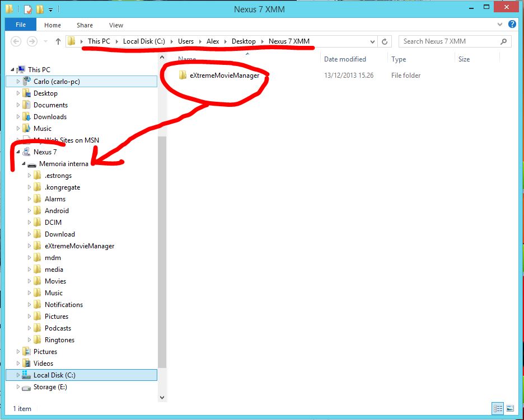
Task: Switch to details view button
Action: [x=498, y=408]
